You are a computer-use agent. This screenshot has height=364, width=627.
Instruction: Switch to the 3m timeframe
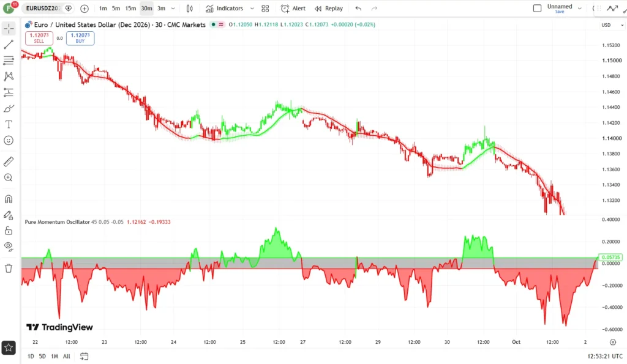[161, 8]
